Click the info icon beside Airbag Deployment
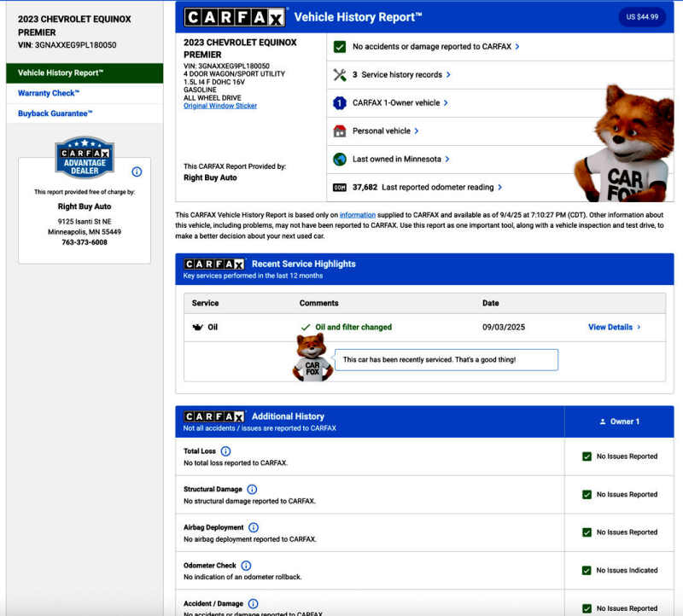 point(253,527)
